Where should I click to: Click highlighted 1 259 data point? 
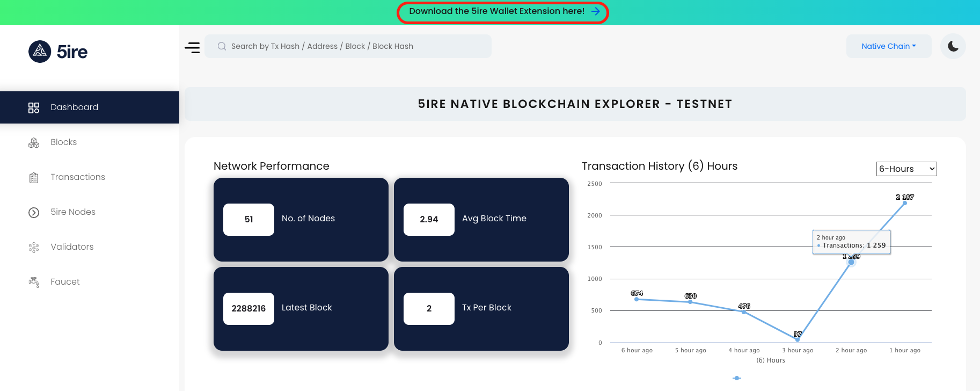(851, 262)
